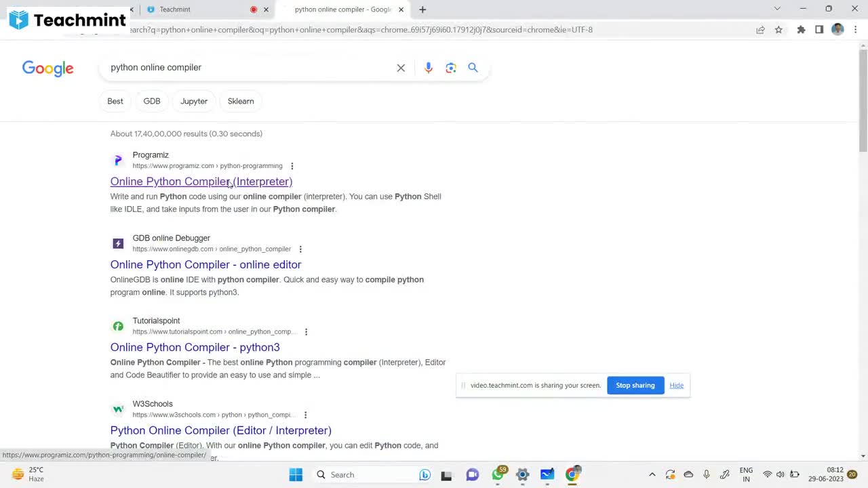Viewport: 868px width, 488px height.
Task: Open the Programiz result options menu
Action: (292, 166)
